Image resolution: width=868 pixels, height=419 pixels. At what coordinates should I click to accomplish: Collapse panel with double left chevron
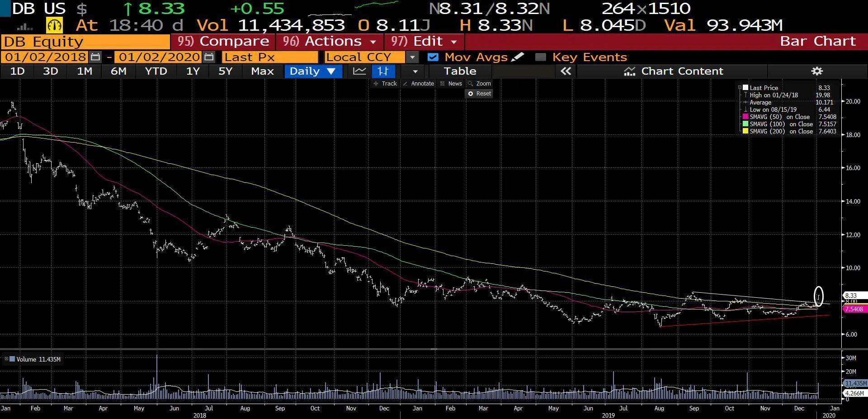coord(566,71)
